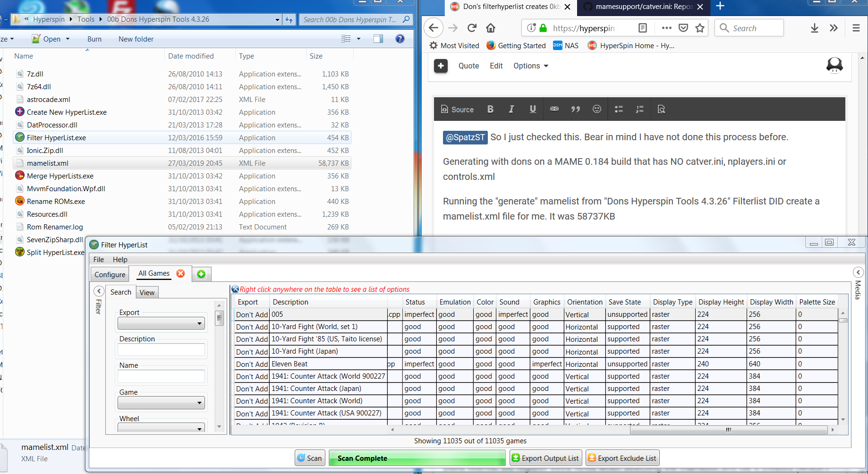Open the emoji picker in the editor
This screenshot has height=474, width=868.
597,109
